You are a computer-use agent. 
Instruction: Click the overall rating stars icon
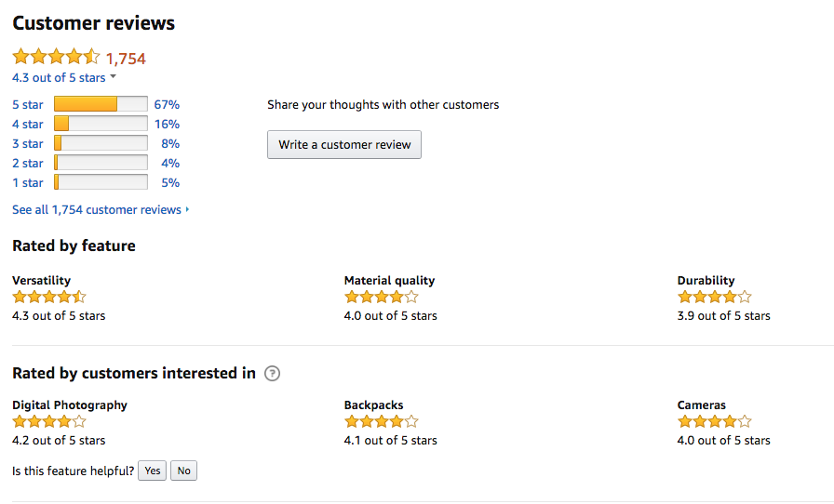57,57
